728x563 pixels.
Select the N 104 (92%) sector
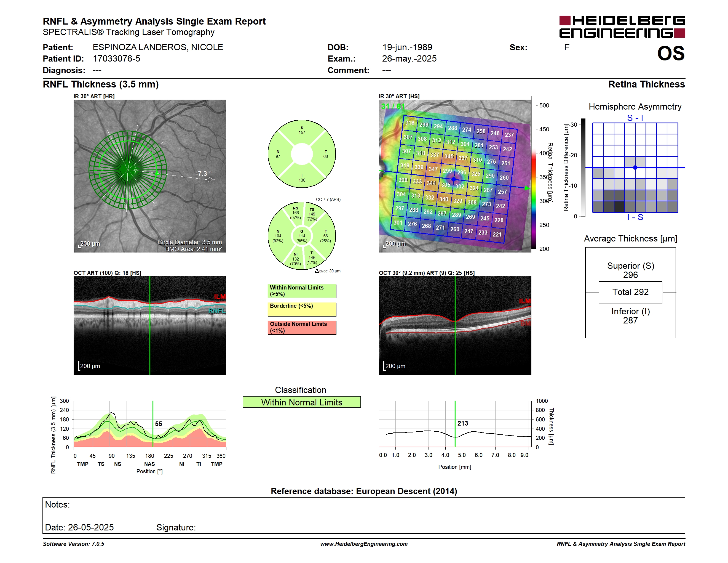(278, 236)
